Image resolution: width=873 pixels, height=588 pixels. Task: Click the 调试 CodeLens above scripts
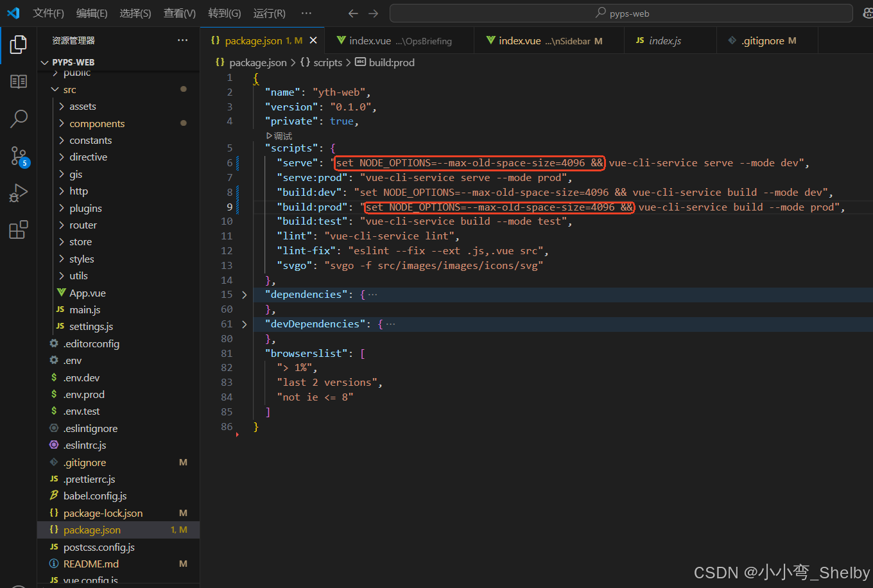point(281,135)
